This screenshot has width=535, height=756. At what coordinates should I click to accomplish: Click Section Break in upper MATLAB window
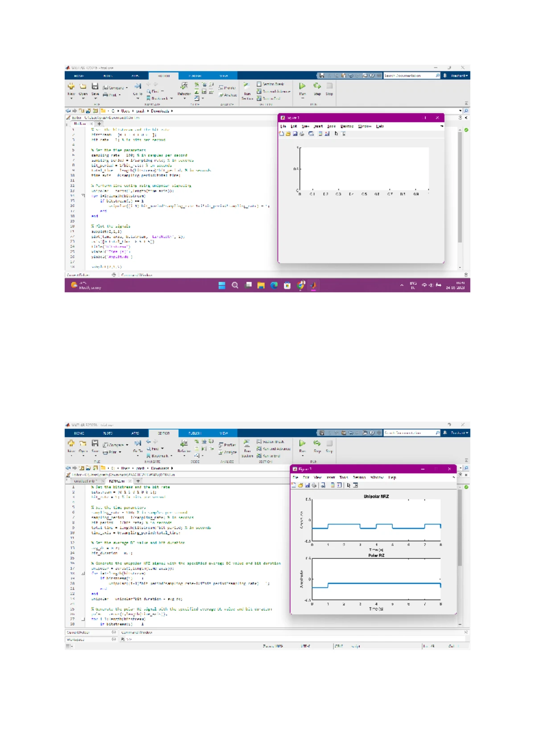[x=271, y=84]
